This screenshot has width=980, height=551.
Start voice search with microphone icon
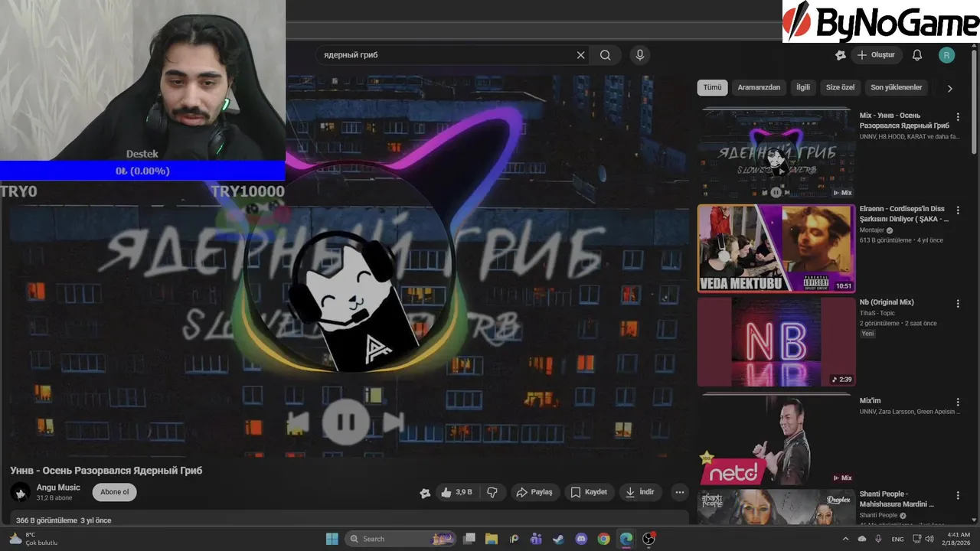(640, 55)
